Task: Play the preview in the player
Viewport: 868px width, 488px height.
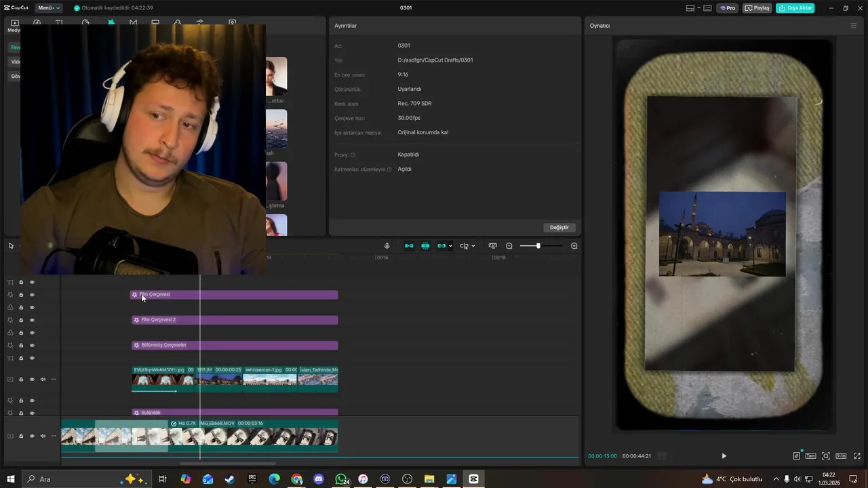Action: pyautogui.click(x=724, y=456)
